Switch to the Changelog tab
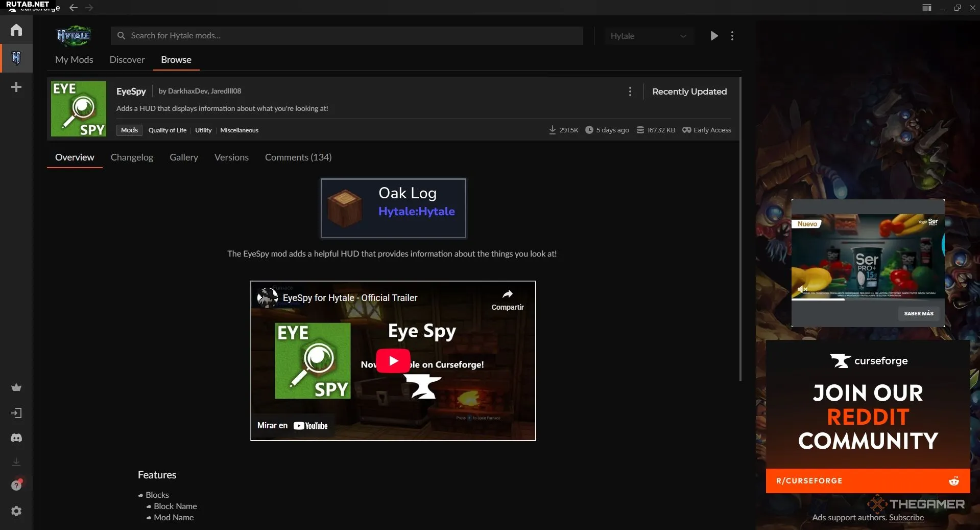 132,157
